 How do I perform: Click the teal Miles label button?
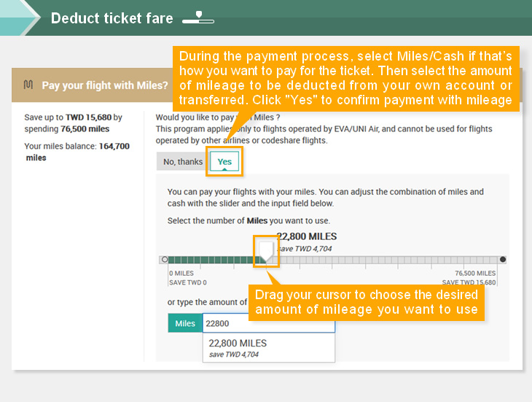coord(185,323)
